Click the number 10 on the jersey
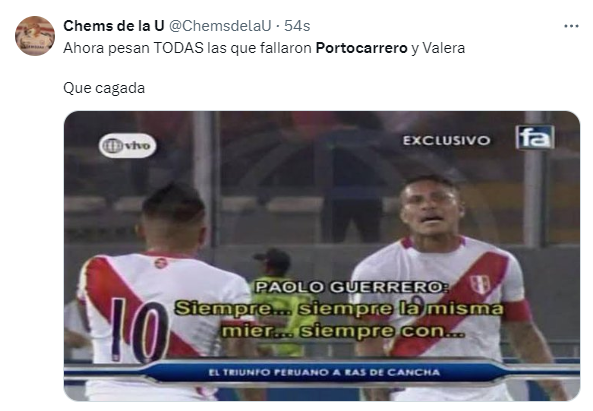The height and width of the screenshot is (411, 593). click(x=139, y=330)
